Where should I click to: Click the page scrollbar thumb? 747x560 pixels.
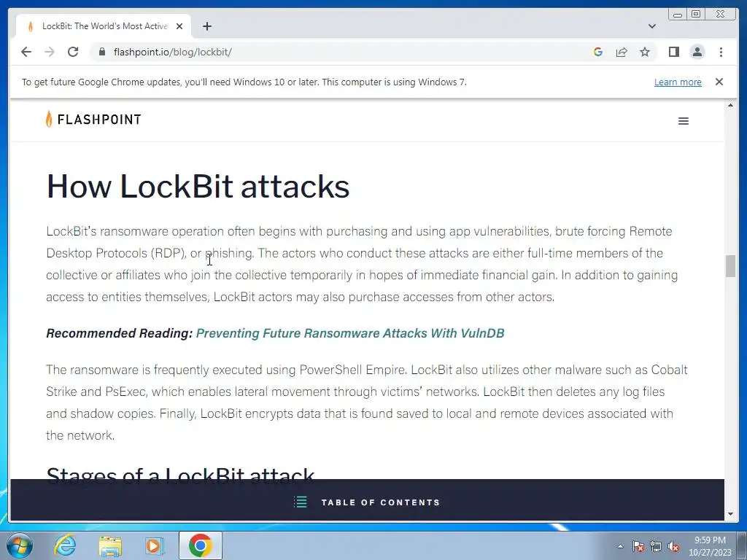pyautogui.click(x=730, y=265)
